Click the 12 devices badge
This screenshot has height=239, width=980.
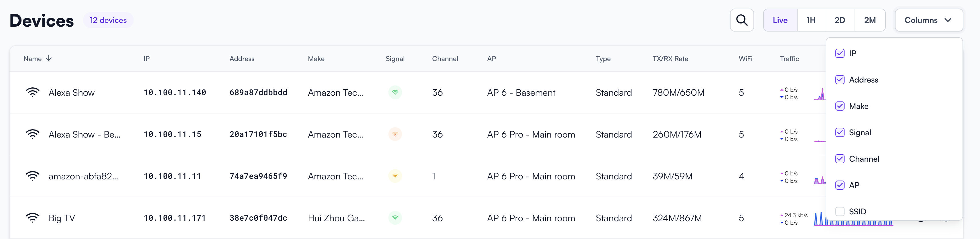(x=108, y=20)
